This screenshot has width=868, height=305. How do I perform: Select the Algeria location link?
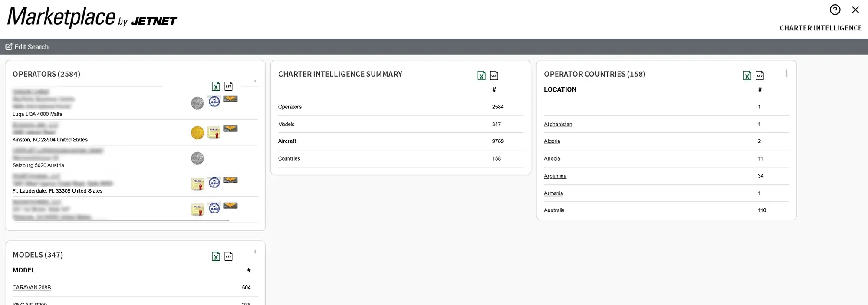(x=552, y=141)
